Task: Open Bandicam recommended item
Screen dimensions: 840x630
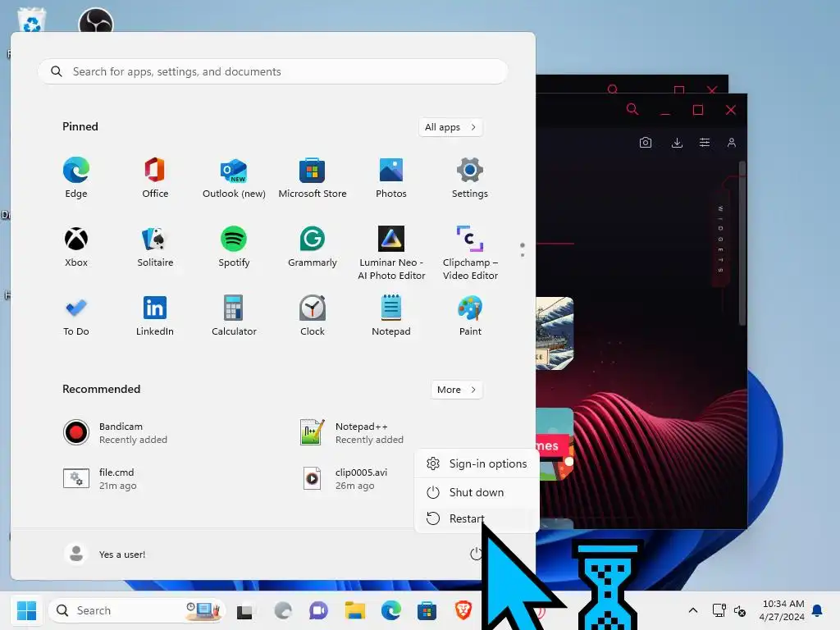Action: (x=115, y=432)
